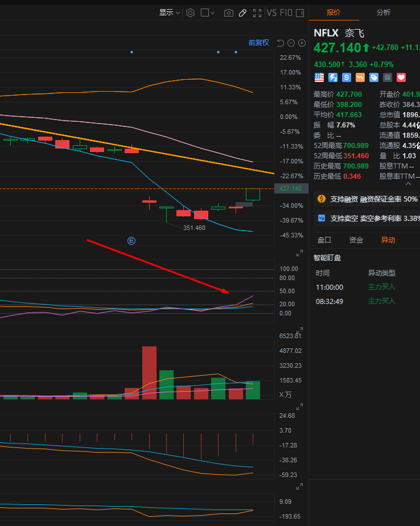Open 支持融资 margin financing info
Image resolution: width=420 pixels, height=526 pixels.
374,199
